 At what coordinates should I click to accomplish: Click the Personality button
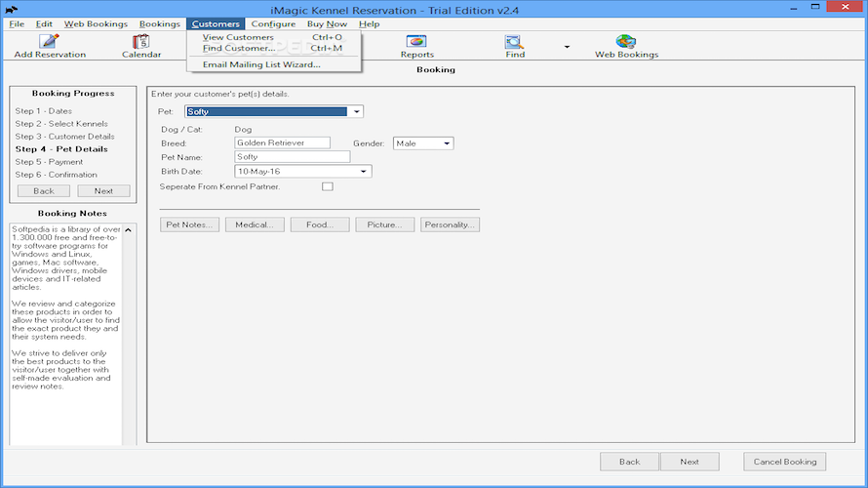[x=450, y=224]
